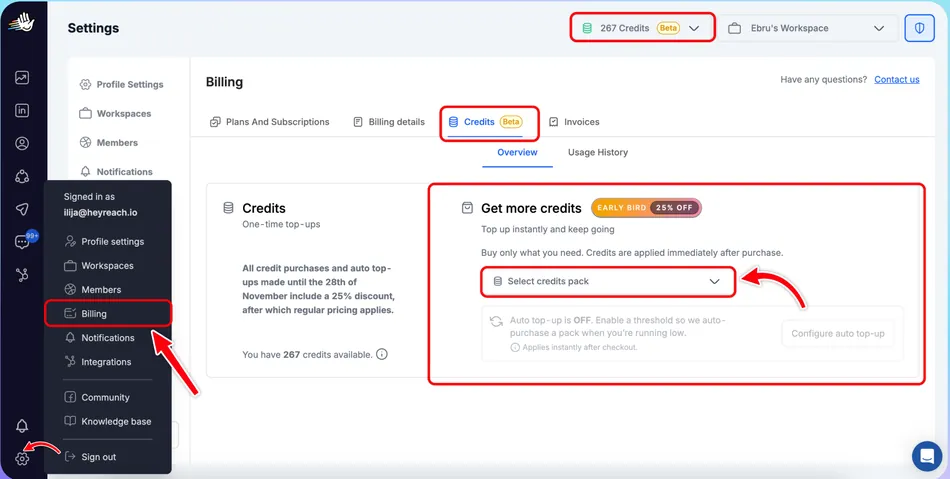Open the network group icon in sidebar
Viewport: 950px width, 479px height.
tap(22, 176)
